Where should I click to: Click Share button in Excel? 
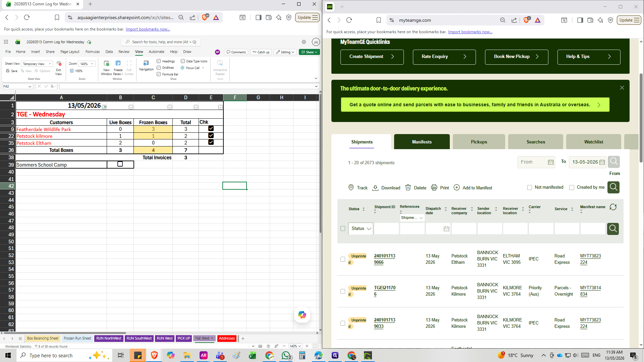[309, 52]
